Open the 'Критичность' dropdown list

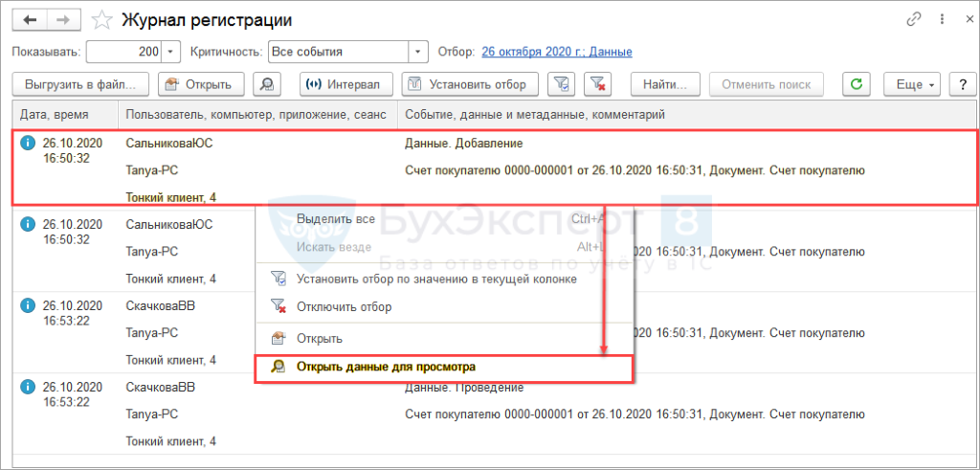[x=417, y=52]
